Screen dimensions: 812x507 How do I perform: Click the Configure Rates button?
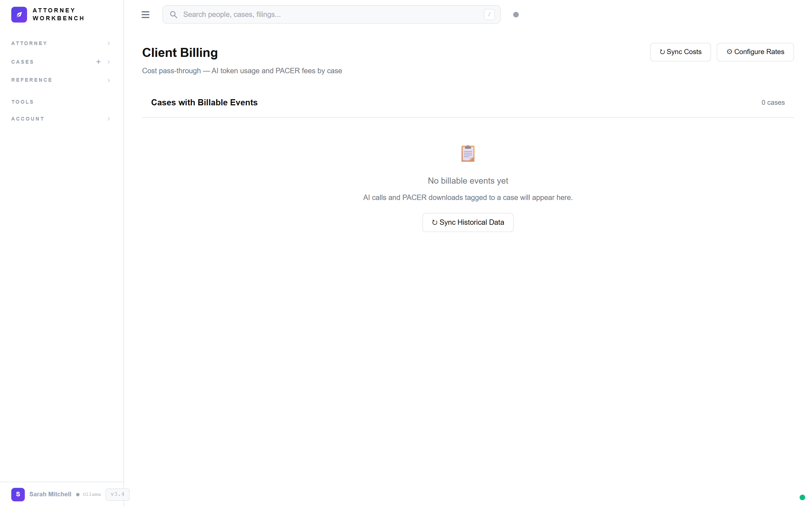click(x=755, y=52)
